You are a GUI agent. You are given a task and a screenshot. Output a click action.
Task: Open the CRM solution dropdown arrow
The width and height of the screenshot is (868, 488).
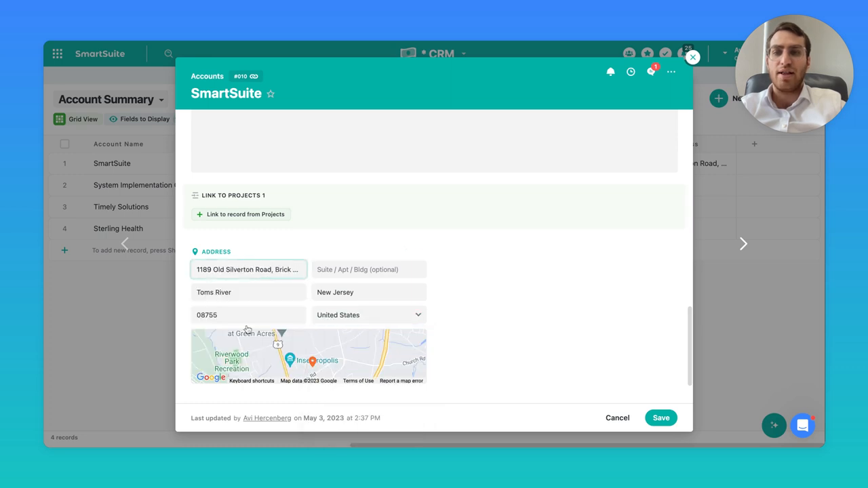pos(464,54)
